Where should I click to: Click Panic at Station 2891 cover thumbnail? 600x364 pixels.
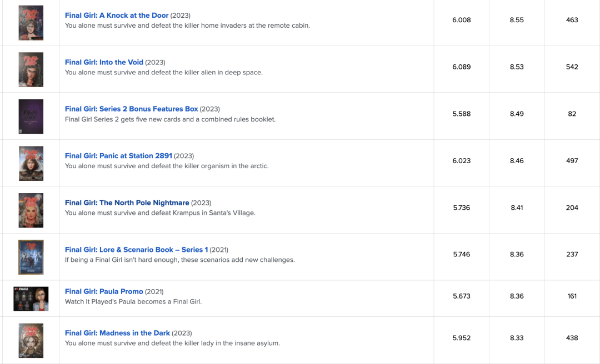pyautogui.click(x=31, y=163)
